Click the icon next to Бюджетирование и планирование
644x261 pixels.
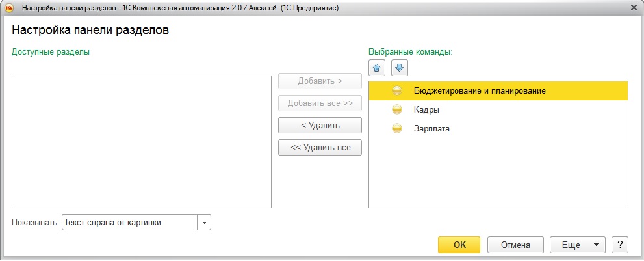click(x=397, y=91)
